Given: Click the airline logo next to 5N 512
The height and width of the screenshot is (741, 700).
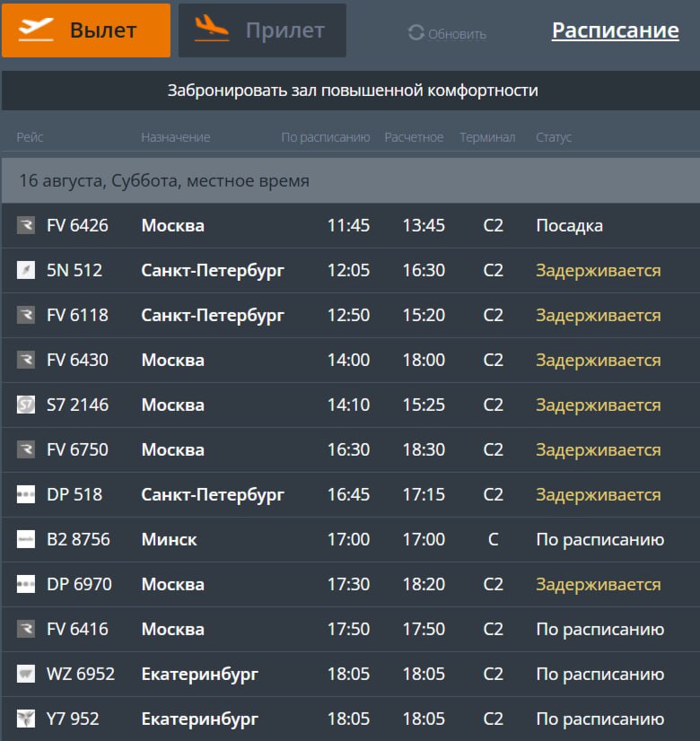Looking at the screenshot, I should 26,270.
